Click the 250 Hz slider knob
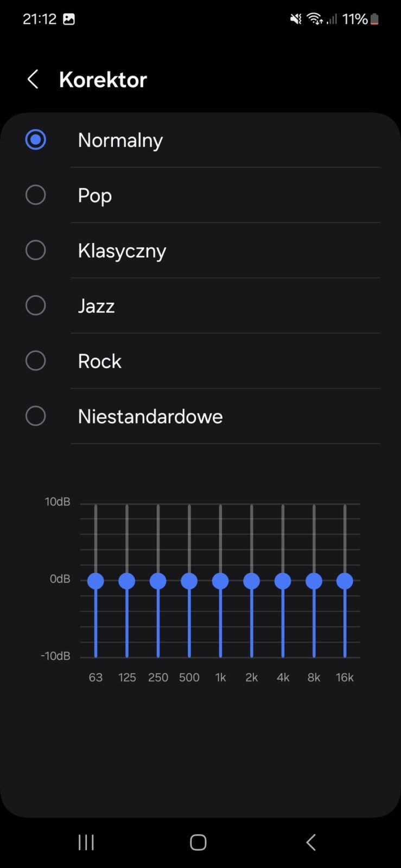 (x=158, y=581)
